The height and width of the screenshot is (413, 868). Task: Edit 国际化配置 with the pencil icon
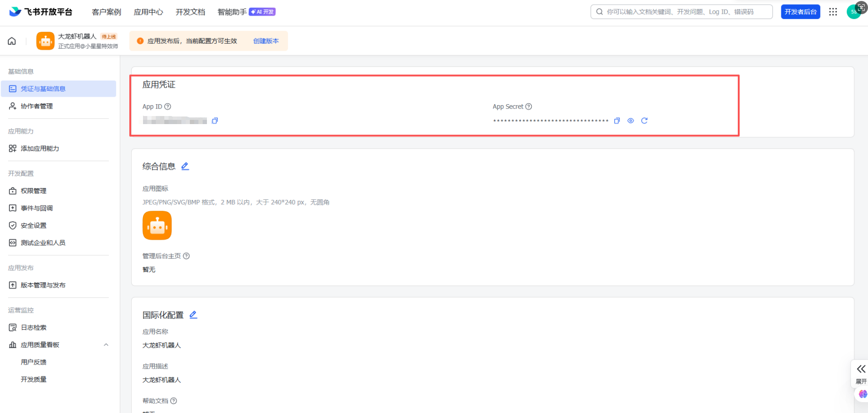[193, 315]
